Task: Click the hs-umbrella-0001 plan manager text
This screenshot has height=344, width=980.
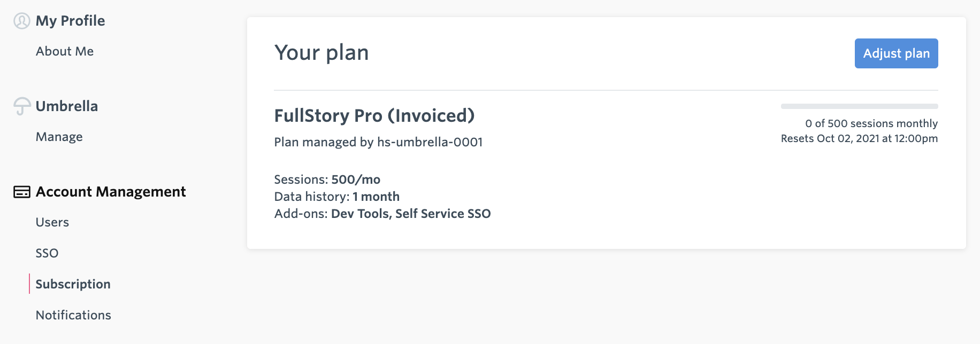Action: coord(430,142)
